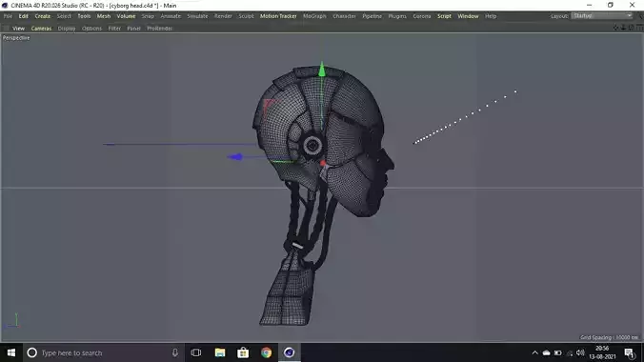
Task: Expand the Layout Startup dropdown
Action: click(602, 15)
